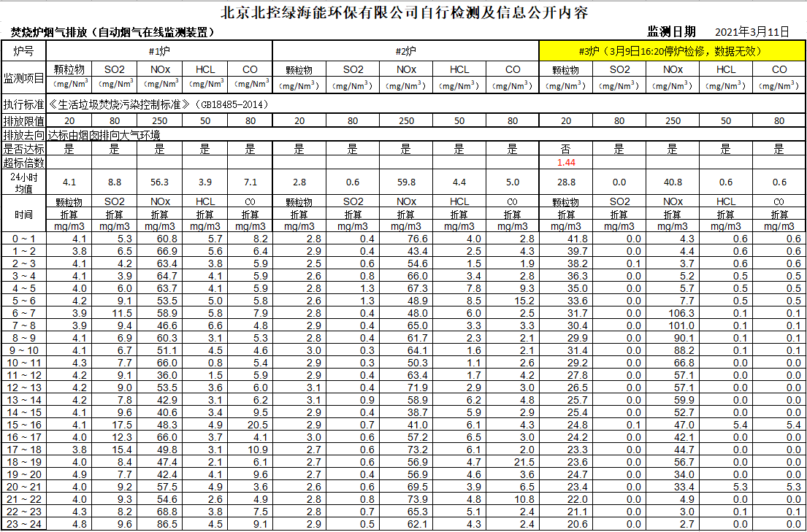Viewport: 807px width, 532px height.
Task: Click the time row label 23 ~ 24
Action: [x=24, y=525]
